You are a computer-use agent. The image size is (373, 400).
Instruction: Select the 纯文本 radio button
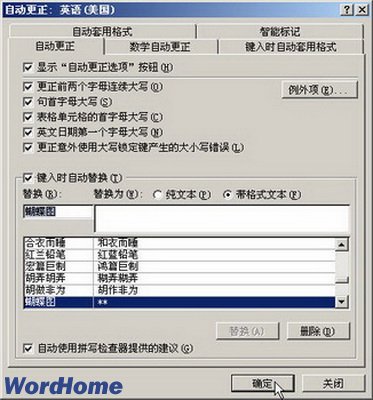pyautogui.click(x=157, y=195)
